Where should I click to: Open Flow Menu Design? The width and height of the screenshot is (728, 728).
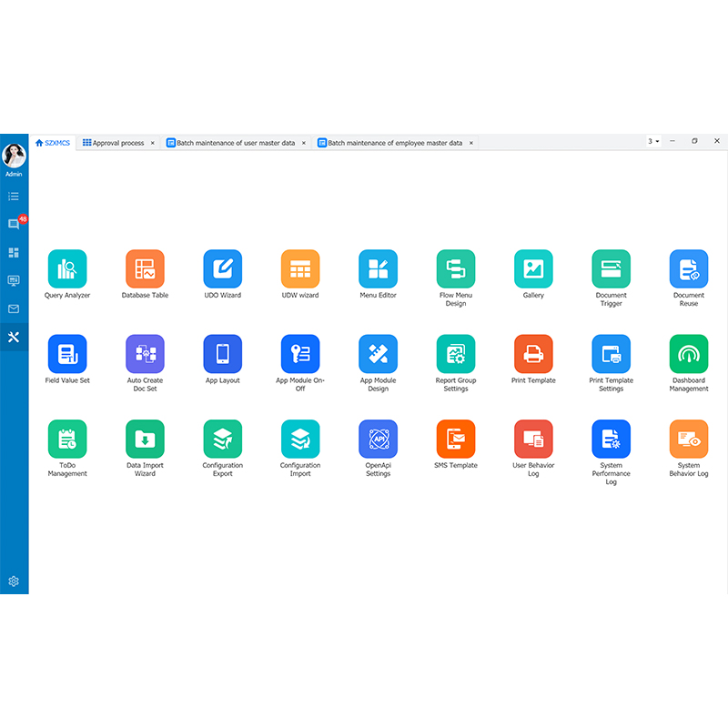455,268
